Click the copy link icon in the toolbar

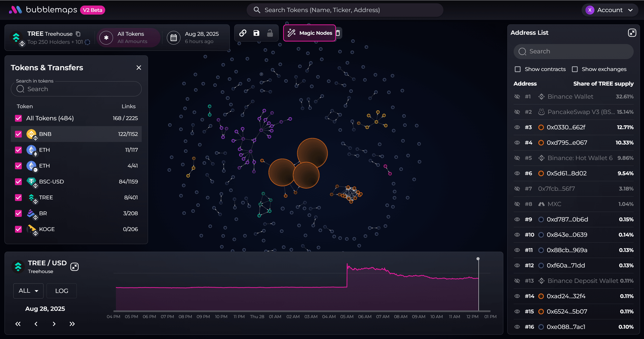click(x=243, y=33)
